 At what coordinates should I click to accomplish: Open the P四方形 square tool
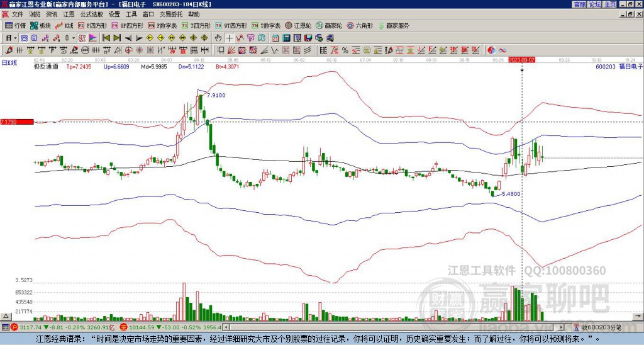pyautogui.click(x=93, y=25)
